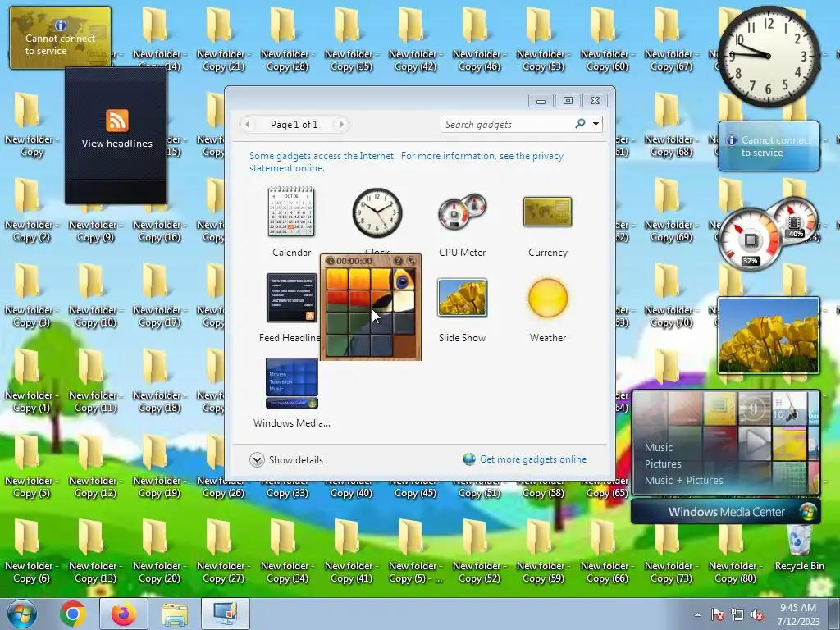Launch Google Chrome from taskbar
This screenshot has width=840, height=630.
[73, 614]
